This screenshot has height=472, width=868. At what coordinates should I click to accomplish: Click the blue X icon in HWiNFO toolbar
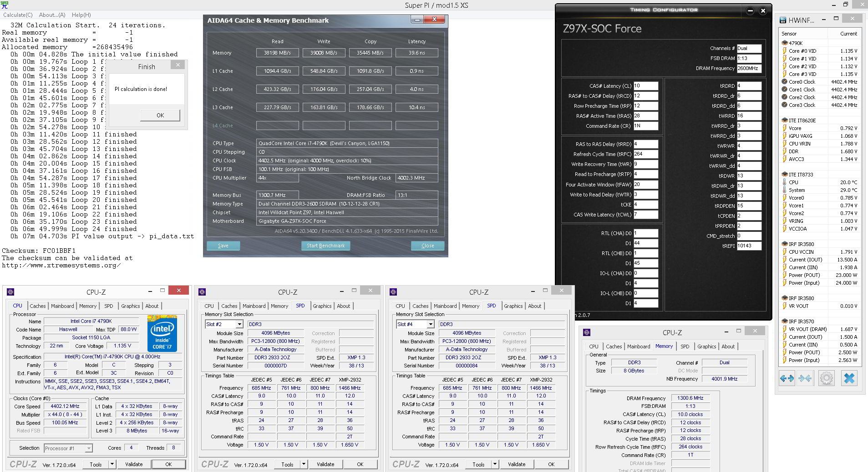[849, 378]
